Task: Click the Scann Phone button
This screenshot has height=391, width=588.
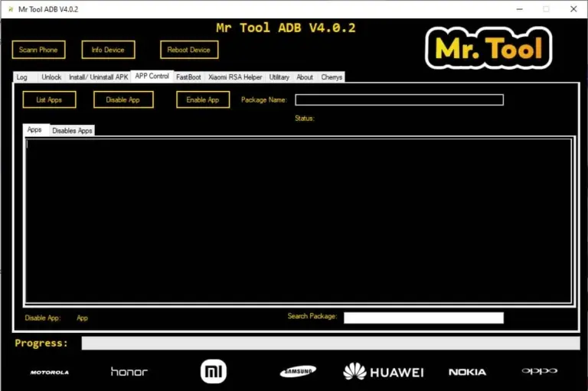Action: 38,50
